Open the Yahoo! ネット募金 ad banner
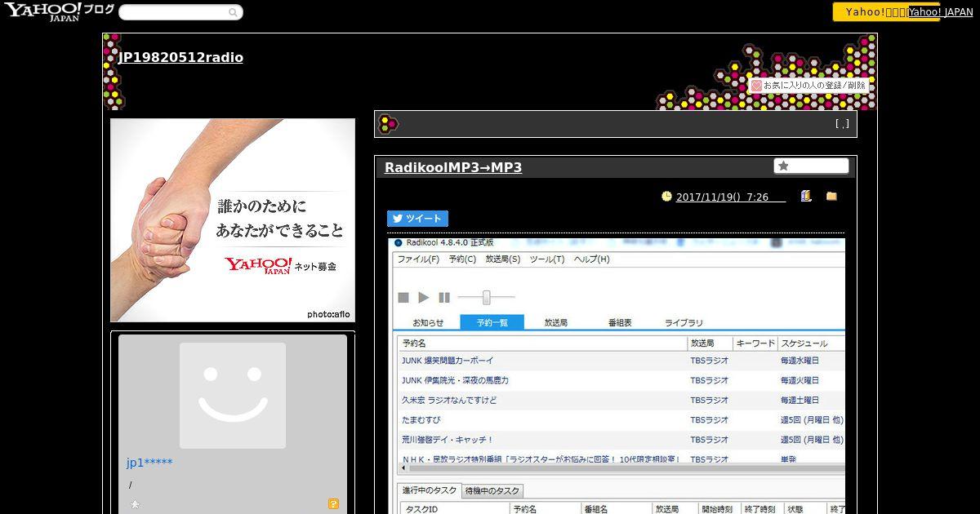 (x=233, y=220)
